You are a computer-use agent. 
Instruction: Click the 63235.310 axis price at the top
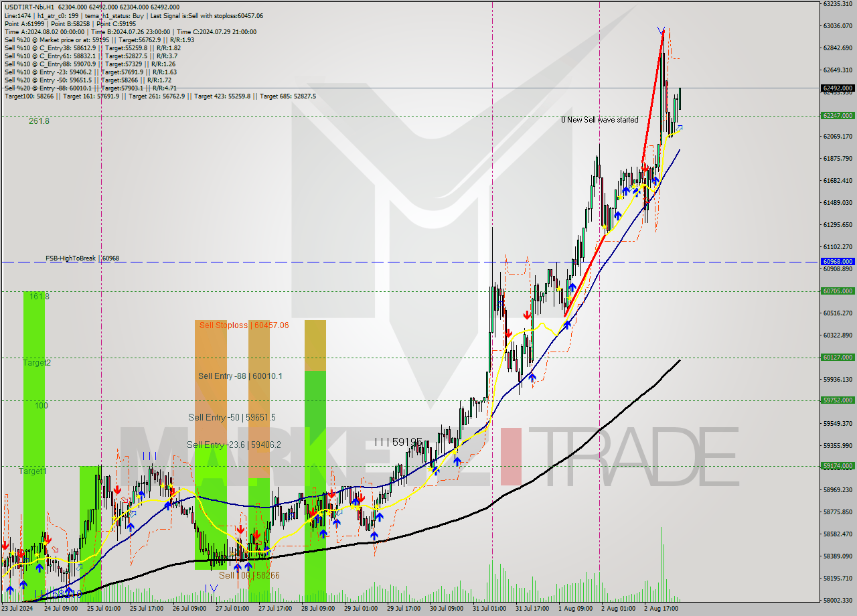click(838, 3)
